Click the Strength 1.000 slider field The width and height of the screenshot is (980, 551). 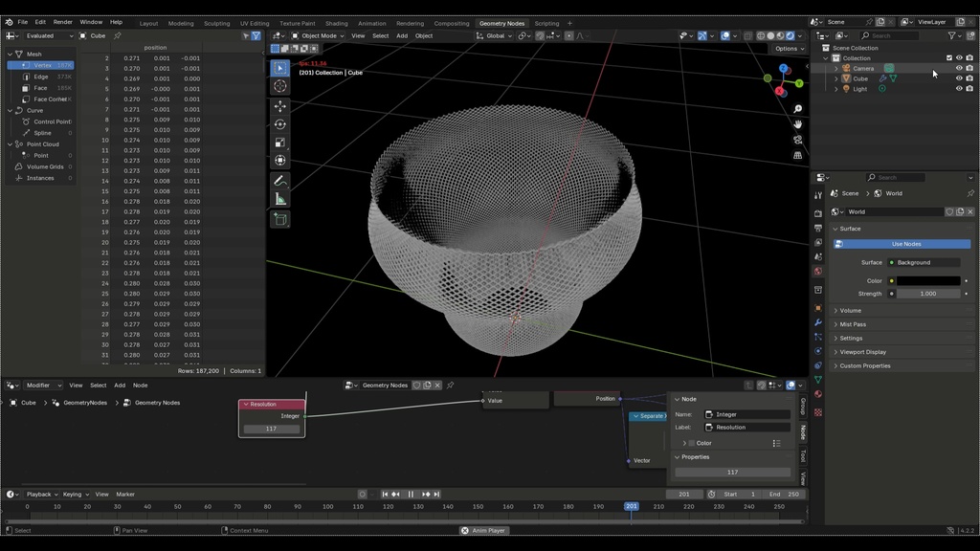pos(928,294)
